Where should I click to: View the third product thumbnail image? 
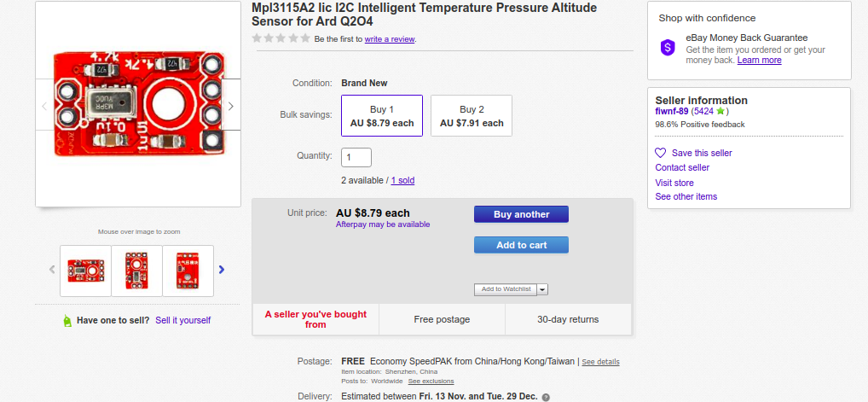188,271
